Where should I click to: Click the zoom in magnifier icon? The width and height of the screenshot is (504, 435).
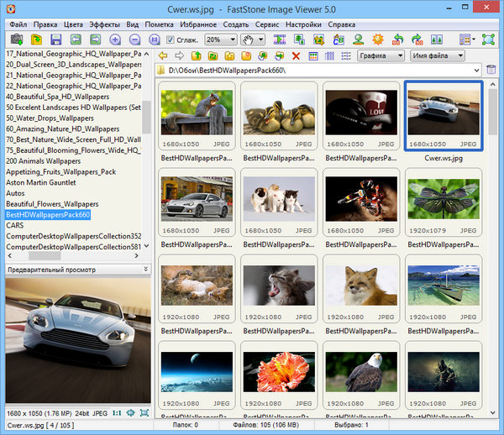[116, 39]
